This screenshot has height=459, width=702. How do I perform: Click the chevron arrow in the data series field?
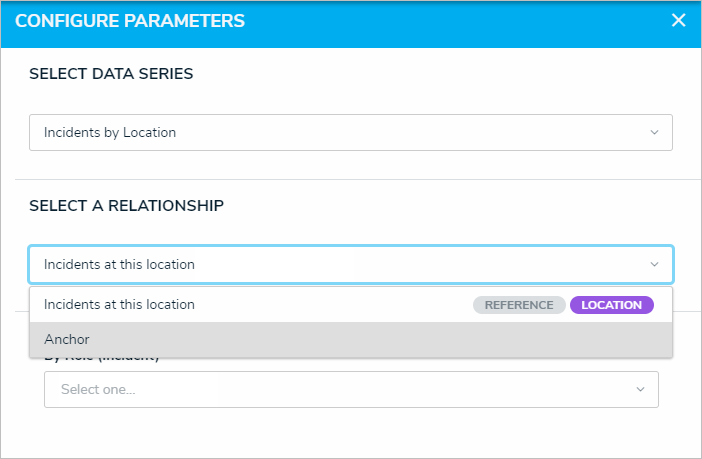coord(654,132)
